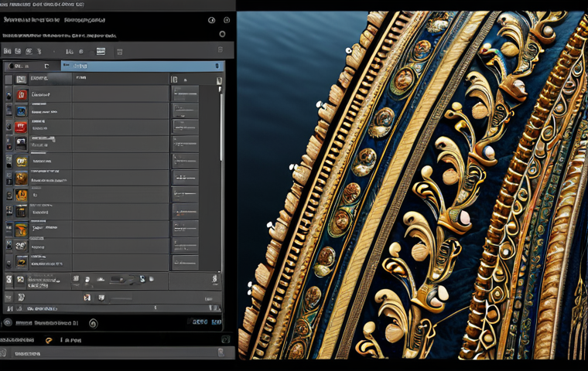This screenshot has height=371, width=588.
Task: Click the second circular icon of the top-right pair
Action: [x=227, y=20]
